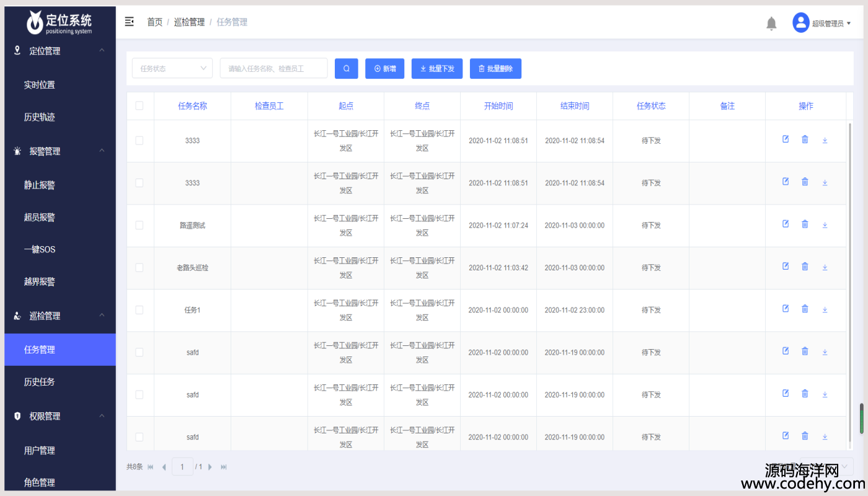Delete the 老路头巡检 task via trash icon
This screenshot has height=496, width=868.
tap(805, 267)
